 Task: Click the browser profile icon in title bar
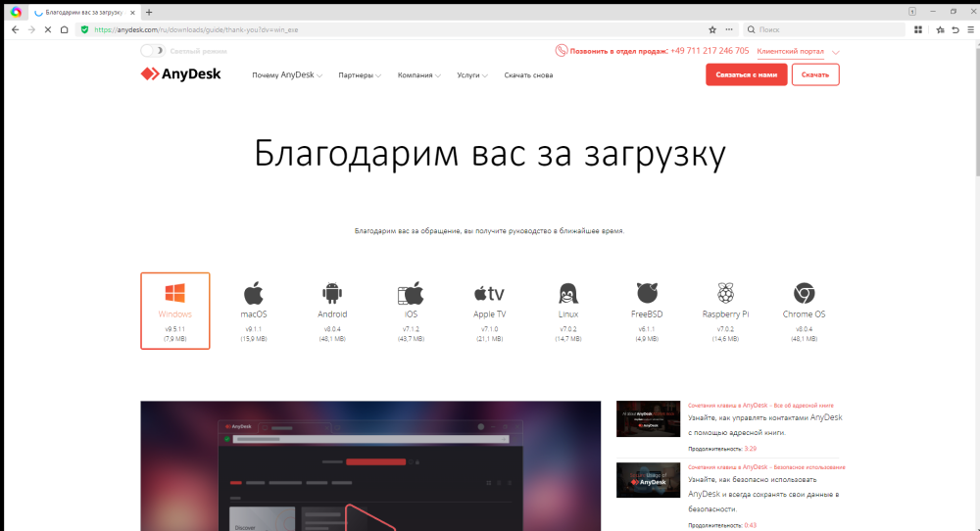coord(17,12)
